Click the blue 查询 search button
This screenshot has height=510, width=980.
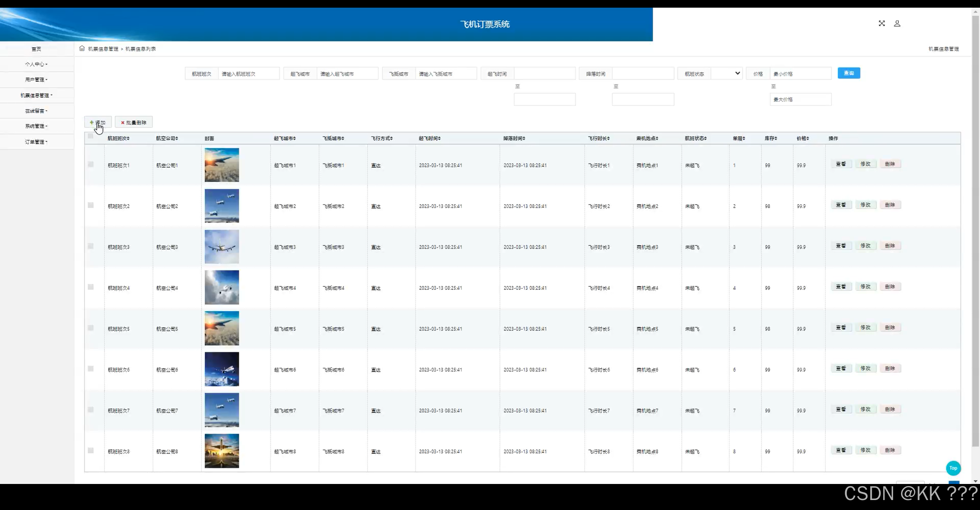coord(849,73)
